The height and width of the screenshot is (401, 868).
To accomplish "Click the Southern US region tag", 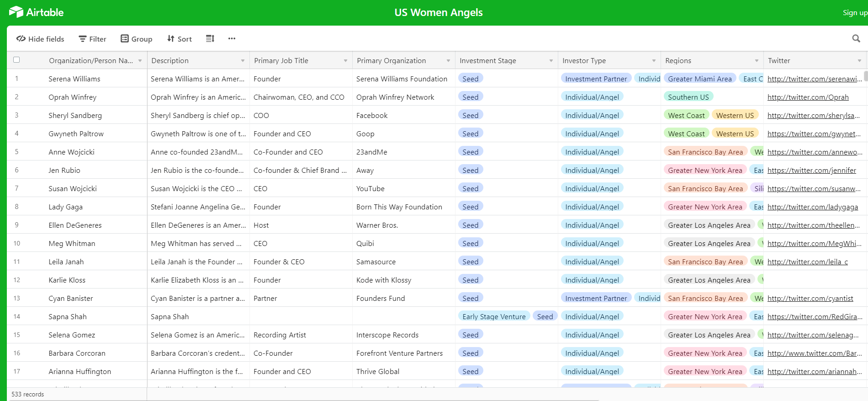I will point(688,97).
